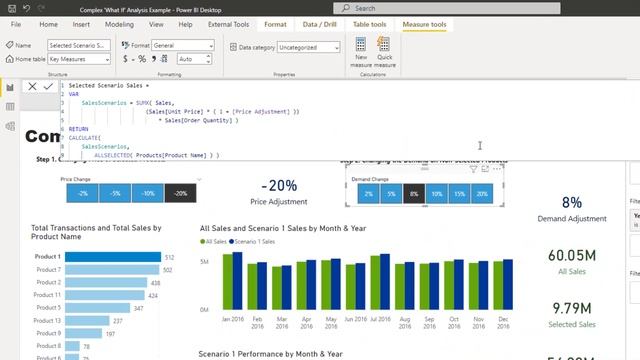Select -10% in Price Change slicer
The image size is (640, 360).
(x=148, y=193)
